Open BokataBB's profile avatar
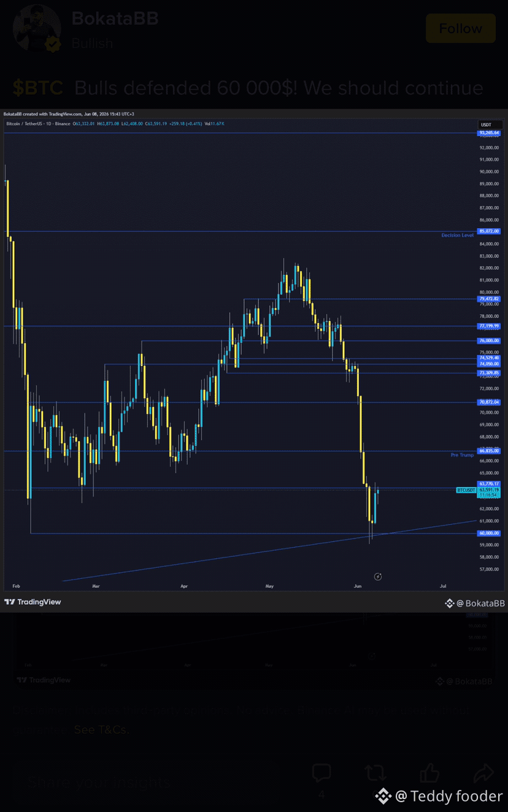The height and width of the screenshot is (812, 508). point(37,28)
